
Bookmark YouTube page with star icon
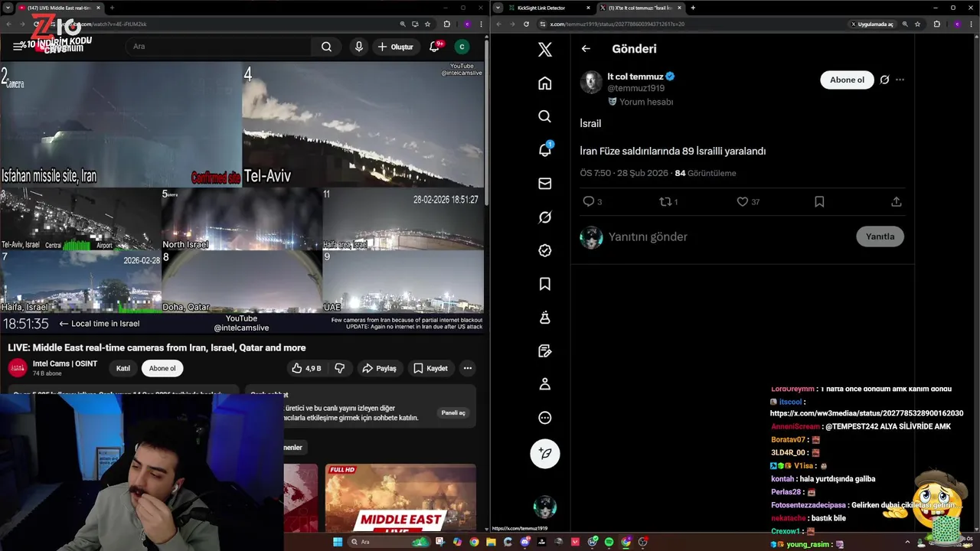point(427,24)
